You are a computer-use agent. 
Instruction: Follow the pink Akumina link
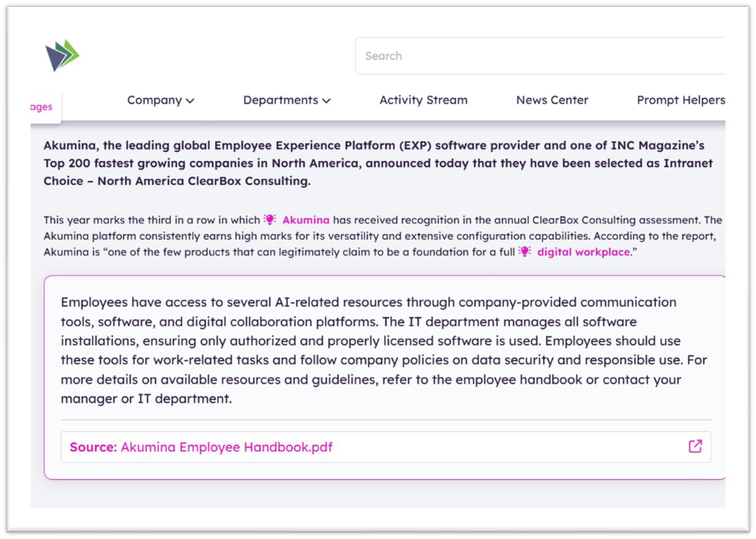click(305, 220)
